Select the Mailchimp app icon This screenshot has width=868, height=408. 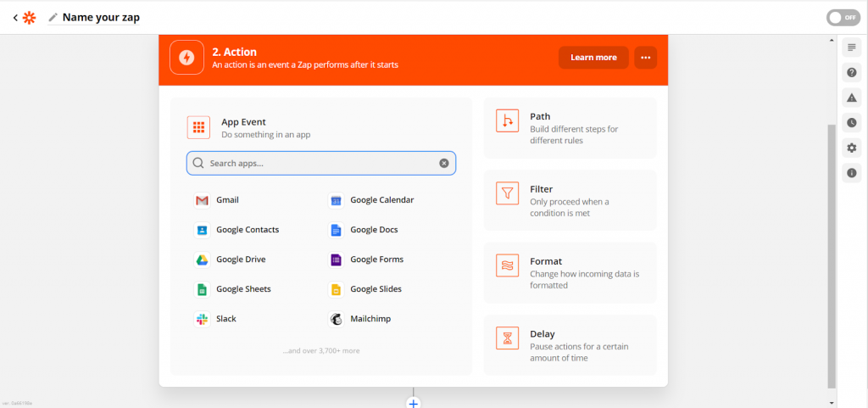[x=336, y=319]
